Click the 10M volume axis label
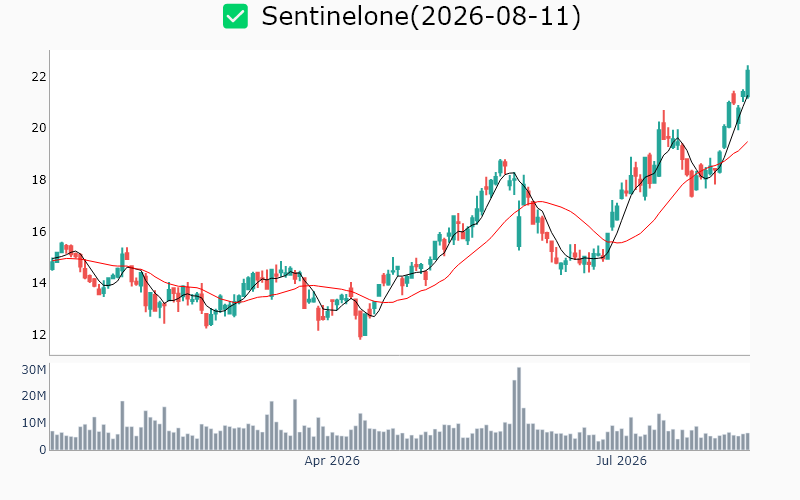 tap(34, 423)
